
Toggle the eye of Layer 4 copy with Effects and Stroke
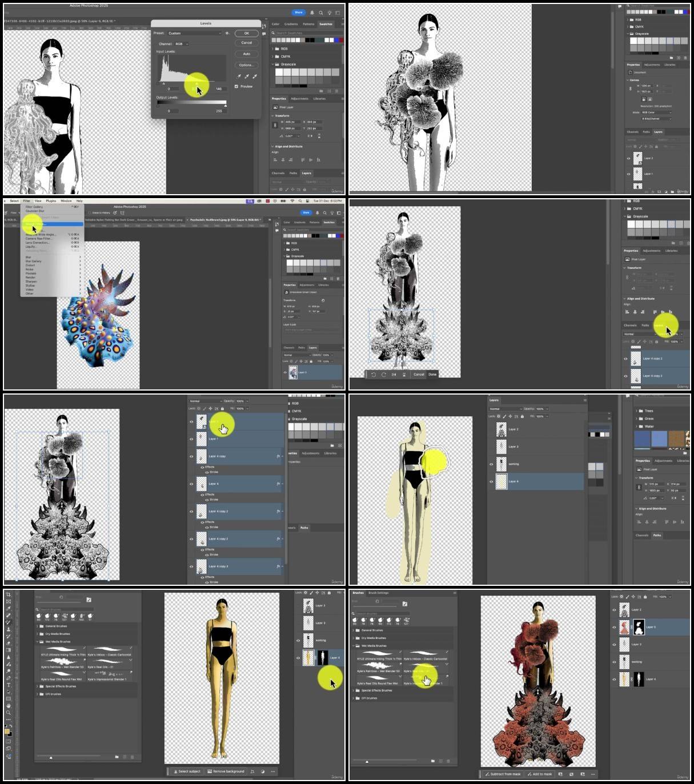point(191,456)
